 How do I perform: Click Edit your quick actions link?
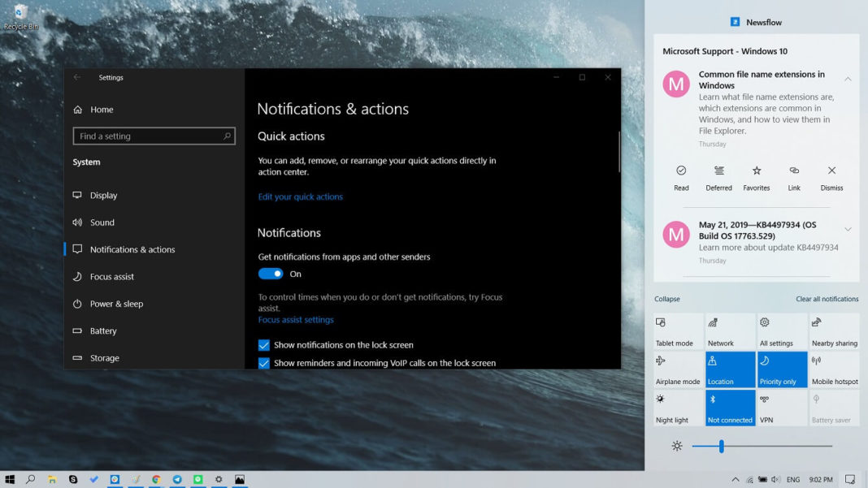300,195
